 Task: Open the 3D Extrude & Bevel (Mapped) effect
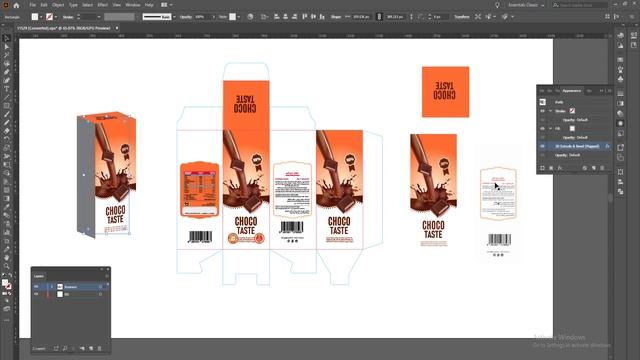point(577,146)
